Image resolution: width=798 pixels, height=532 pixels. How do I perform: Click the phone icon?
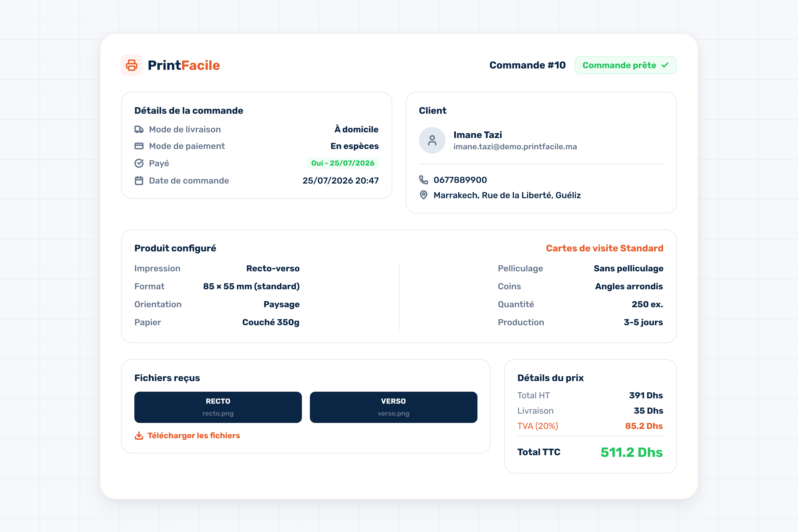click(x=423, y=180)
